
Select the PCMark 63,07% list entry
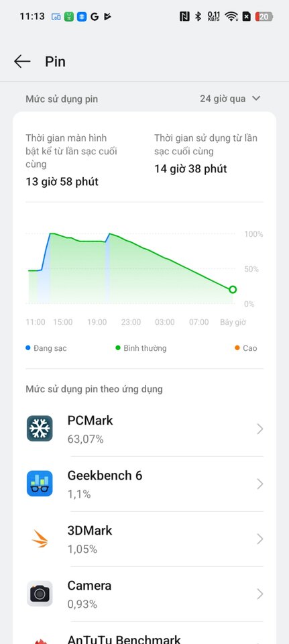[x=145, y=429]
